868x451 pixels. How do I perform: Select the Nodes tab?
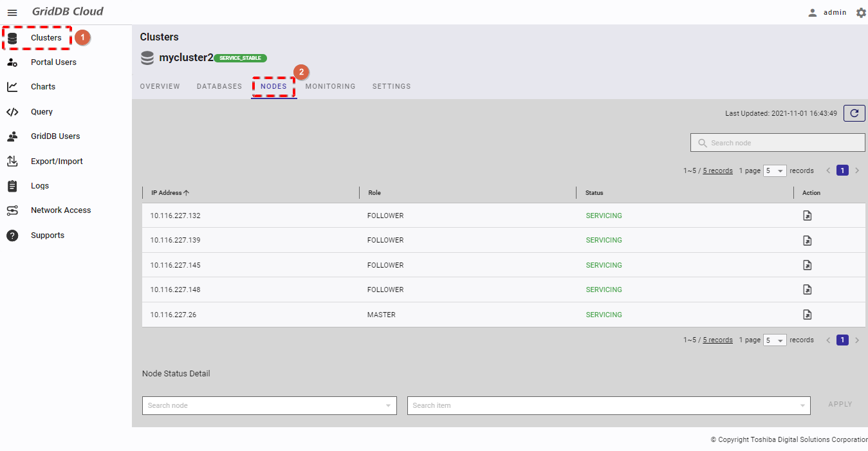(273, 86)
